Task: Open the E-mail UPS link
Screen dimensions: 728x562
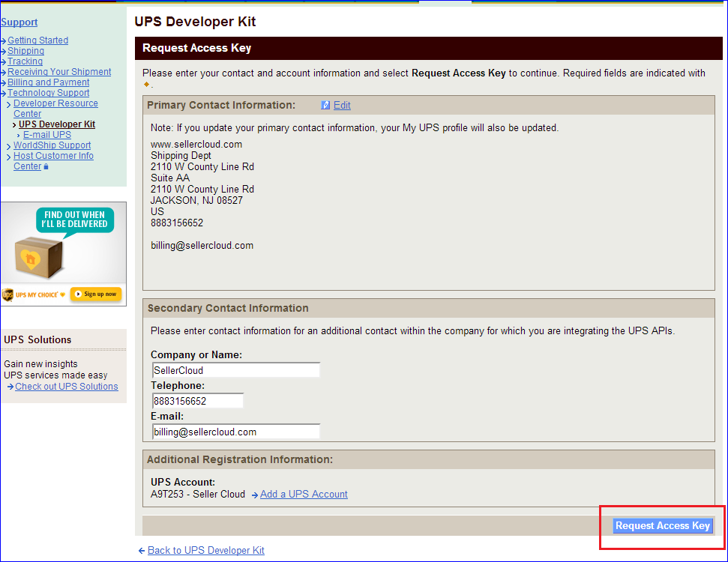Action: tap(47, 135)
